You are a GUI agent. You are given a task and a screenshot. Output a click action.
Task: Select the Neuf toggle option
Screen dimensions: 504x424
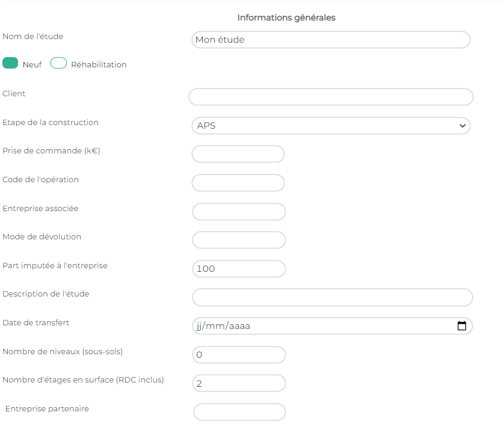[x=10, y=63]
